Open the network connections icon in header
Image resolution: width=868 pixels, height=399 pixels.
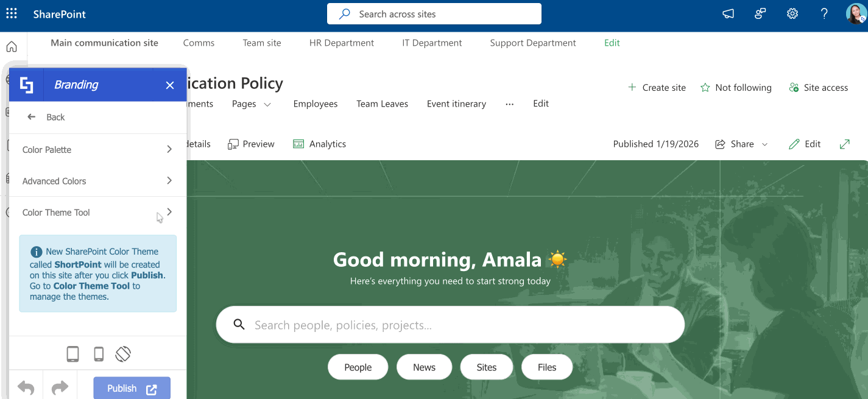pyautogui.click(x=760, y=14)
